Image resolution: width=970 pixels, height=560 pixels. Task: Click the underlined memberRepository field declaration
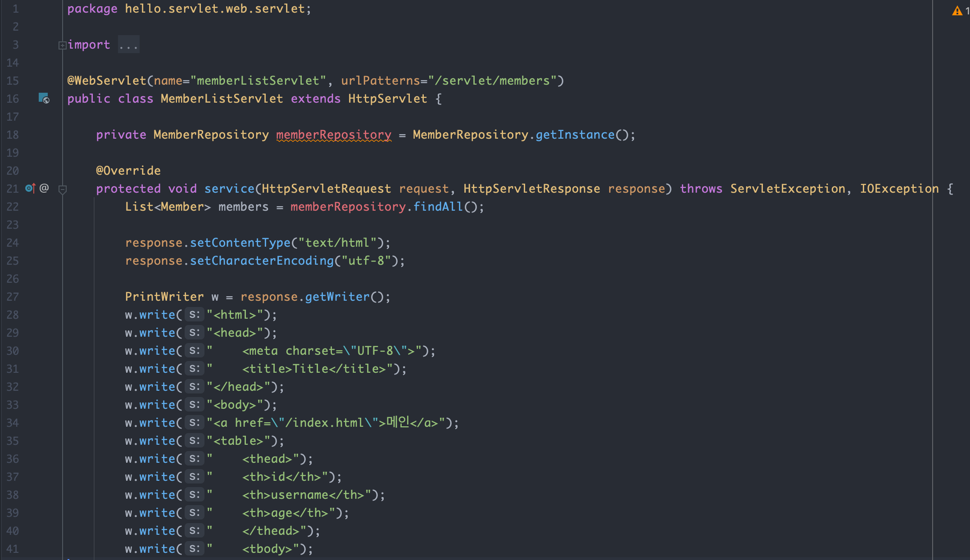[x=334, y=135]
